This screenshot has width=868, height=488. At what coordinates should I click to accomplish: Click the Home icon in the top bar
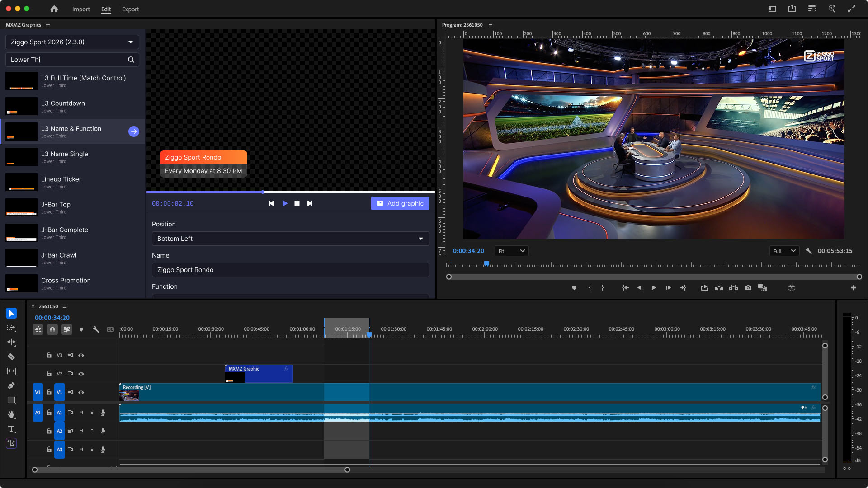[54, 9]
